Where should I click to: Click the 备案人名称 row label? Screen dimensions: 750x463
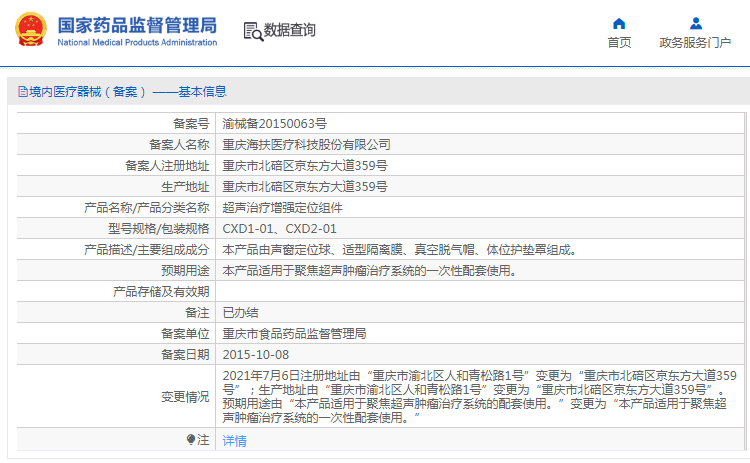(179, 144)
